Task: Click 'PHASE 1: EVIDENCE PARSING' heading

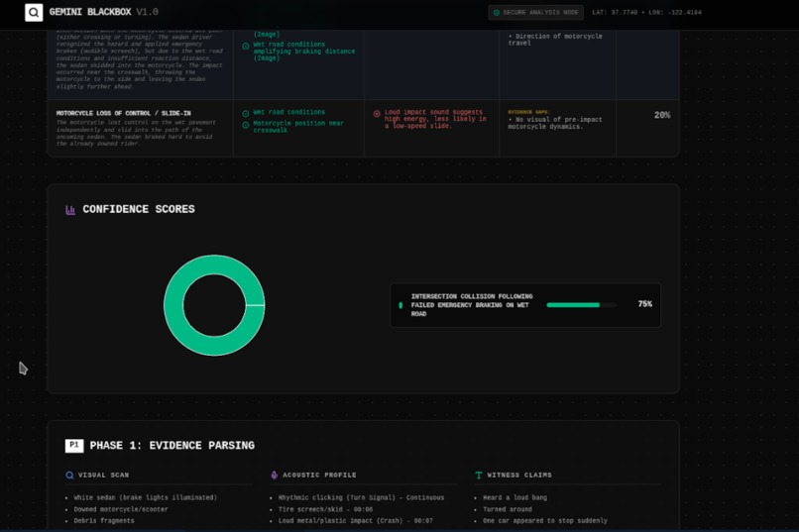Action: [172, 446]
